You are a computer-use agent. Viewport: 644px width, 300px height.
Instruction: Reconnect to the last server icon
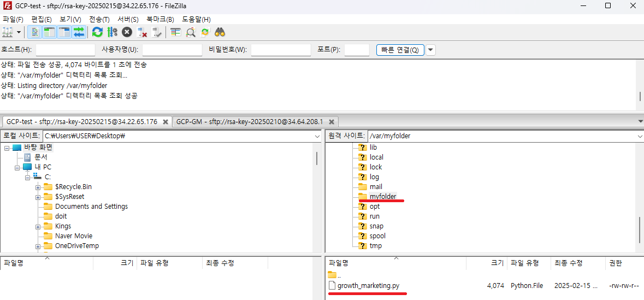click(x=156, y=32)
